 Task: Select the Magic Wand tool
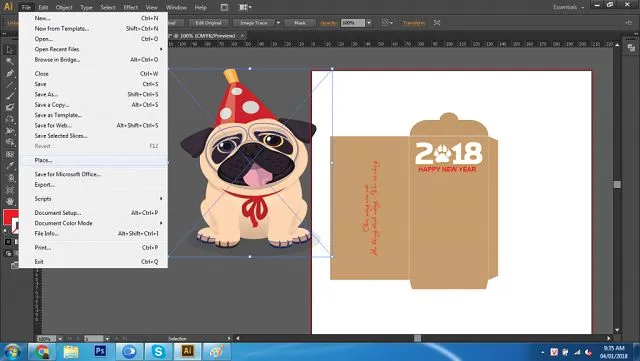click(x=9, y=61)
